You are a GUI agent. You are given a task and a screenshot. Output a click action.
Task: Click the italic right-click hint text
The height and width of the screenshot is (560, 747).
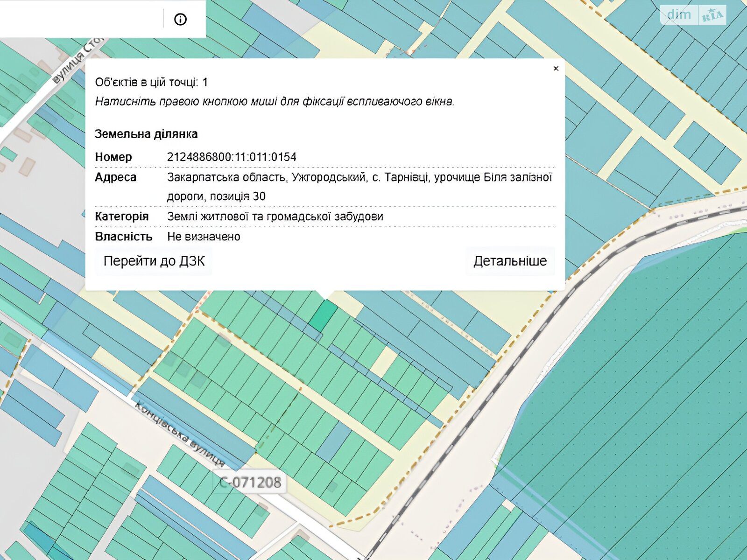[x=275, y=101]
